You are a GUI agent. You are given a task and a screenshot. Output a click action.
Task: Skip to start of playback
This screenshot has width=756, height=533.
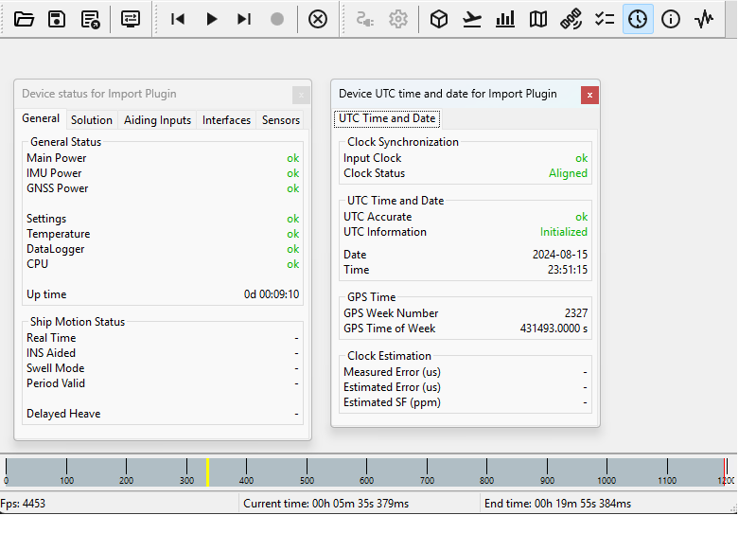click(x=178, y=19)
